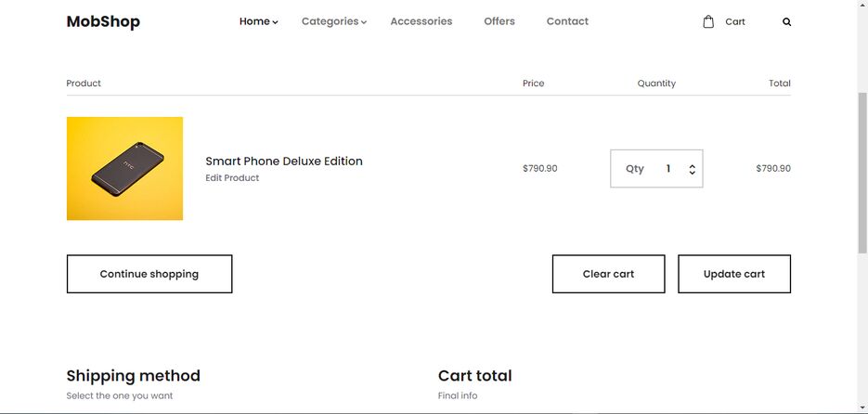Open the Accessories menu item

[421, 21]
